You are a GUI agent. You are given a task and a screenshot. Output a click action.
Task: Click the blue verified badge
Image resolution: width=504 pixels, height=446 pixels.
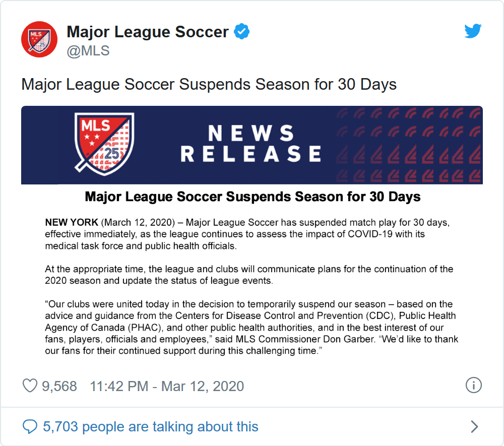click(242, 32)
